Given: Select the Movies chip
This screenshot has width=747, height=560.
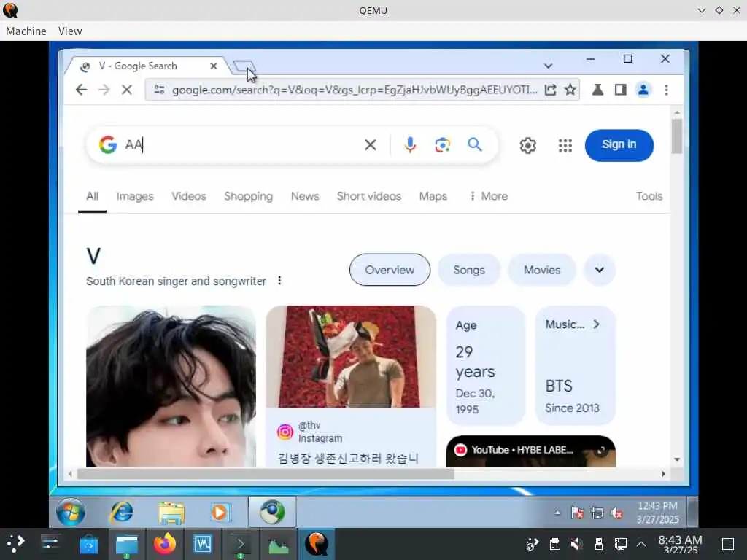Looking at the screenshot, I should point(542,270).
